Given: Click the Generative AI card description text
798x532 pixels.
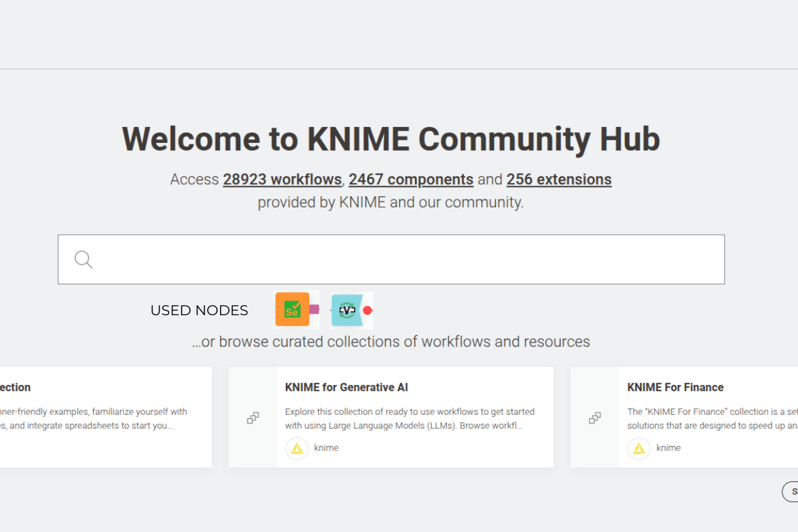Looking at the screenshot, I should click(410, 418).
